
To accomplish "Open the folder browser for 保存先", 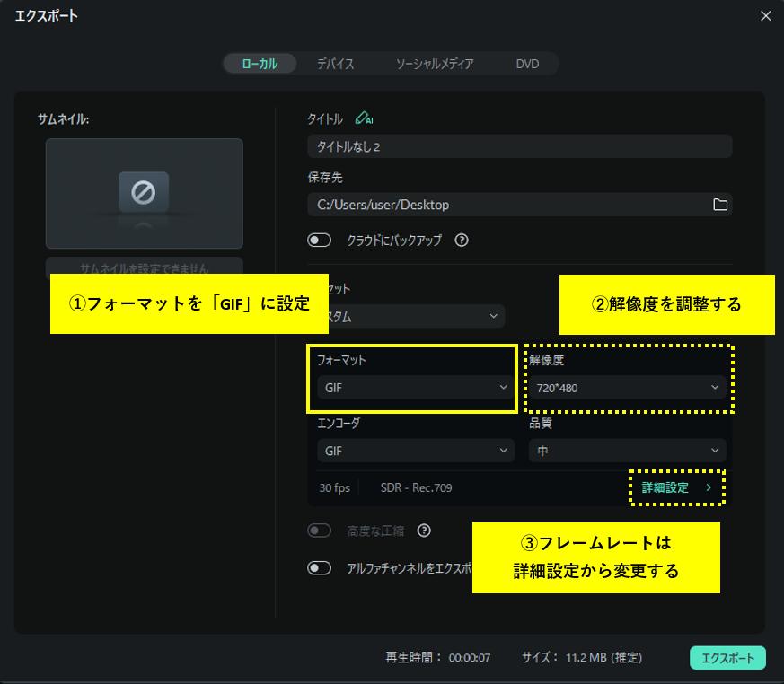I will (x=719, y=205).
